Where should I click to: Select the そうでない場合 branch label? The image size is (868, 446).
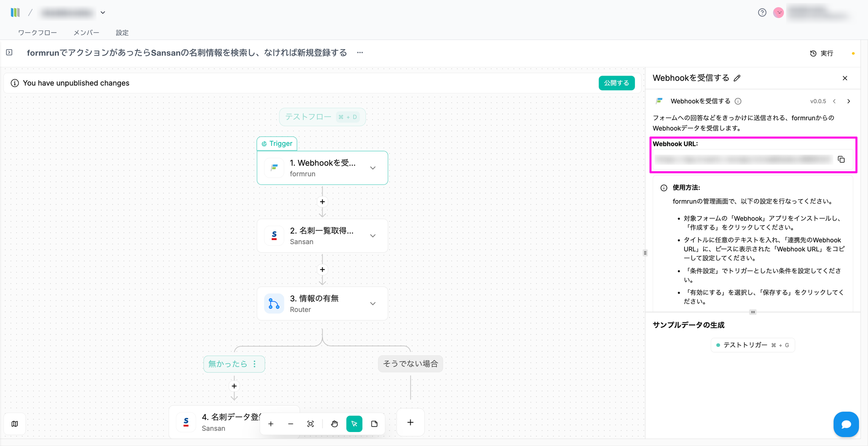tap(410, 364)
